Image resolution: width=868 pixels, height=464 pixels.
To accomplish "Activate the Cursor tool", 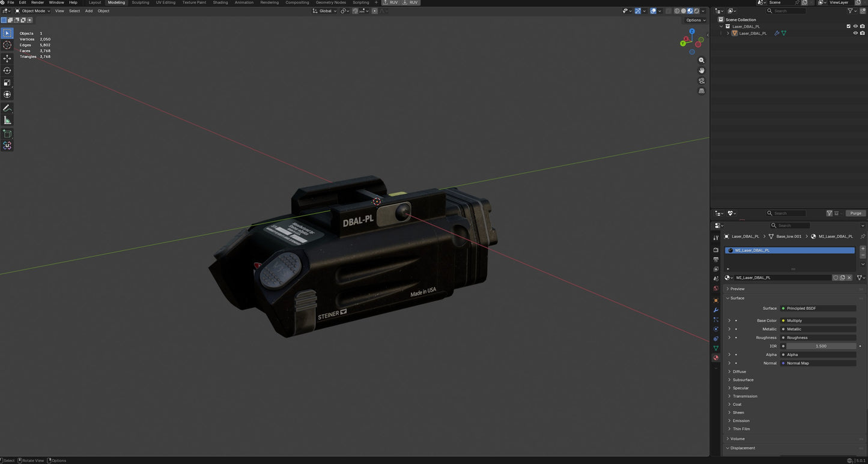I will click(x=7, y=45).
